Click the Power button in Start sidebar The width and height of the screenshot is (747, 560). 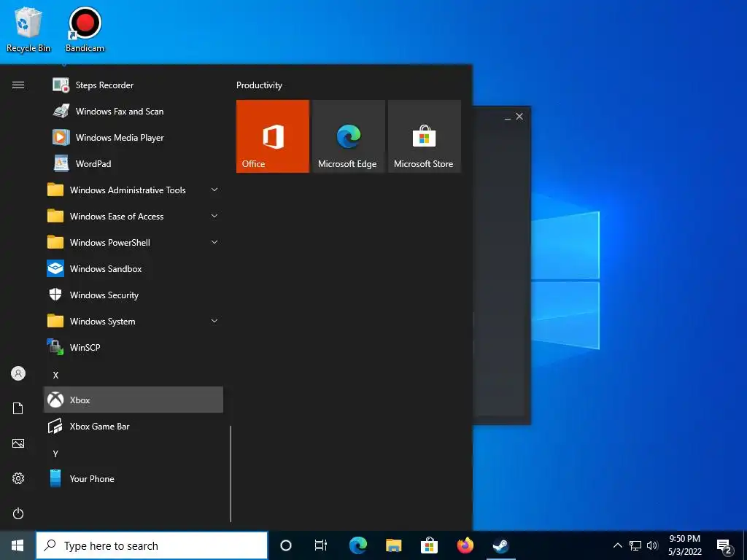click(18, 513)
